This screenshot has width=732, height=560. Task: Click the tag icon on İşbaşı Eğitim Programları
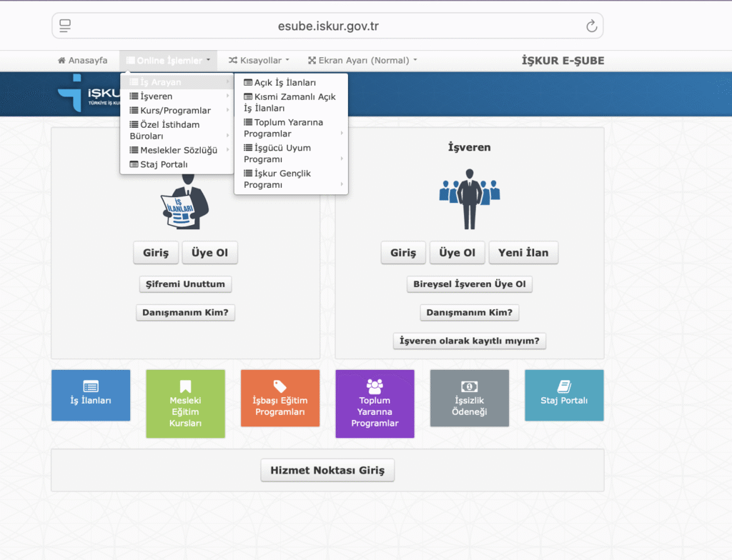pos(280,386)
